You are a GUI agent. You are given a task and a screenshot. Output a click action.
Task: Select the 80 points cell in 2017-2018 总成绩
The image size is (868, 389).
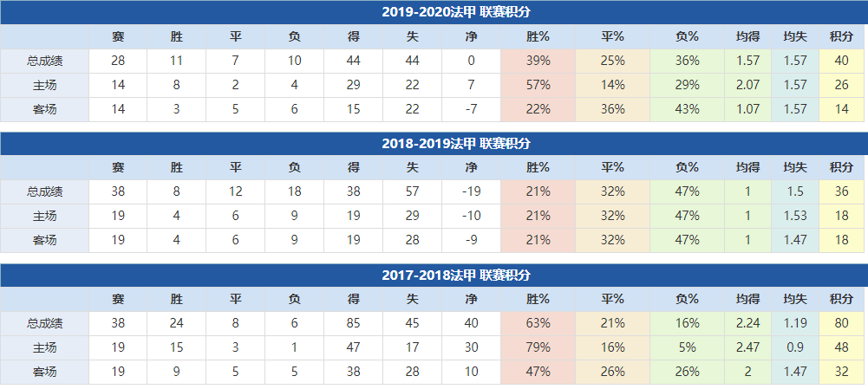tap(841, 323)
